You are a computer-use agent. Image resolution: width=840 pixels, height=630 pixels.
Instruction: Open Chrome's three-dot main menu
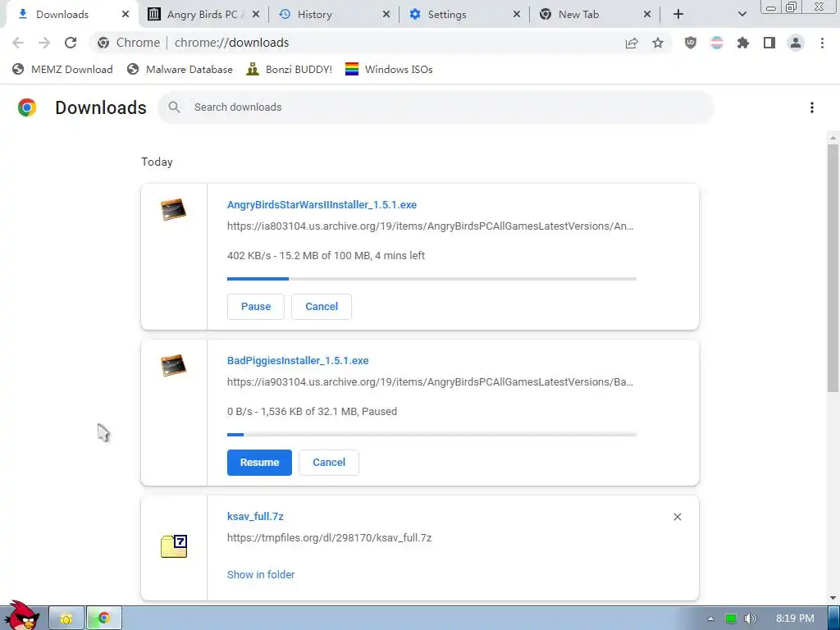[x=822, y=43]
